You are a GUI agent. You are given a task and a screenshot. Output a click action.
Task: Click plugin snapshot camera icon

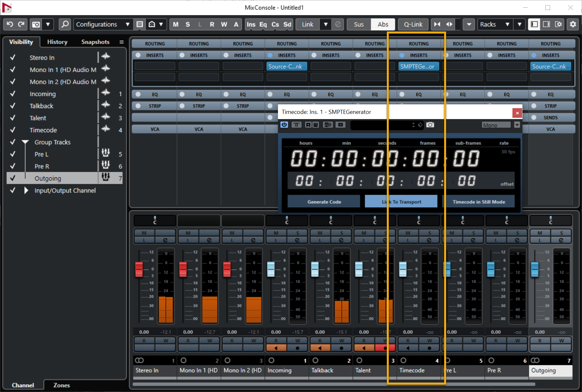point(430,125)
